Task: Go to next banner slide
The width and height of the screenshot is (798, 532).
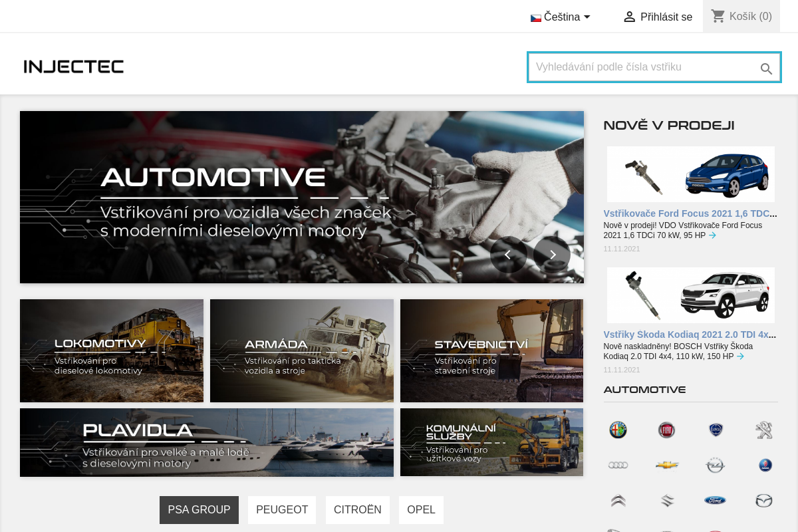Action: click(x=552, y=255)
